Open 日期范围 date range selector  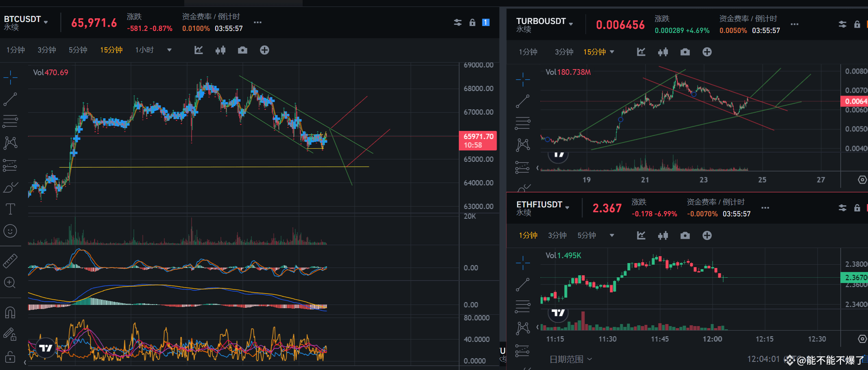coord(571,359)
